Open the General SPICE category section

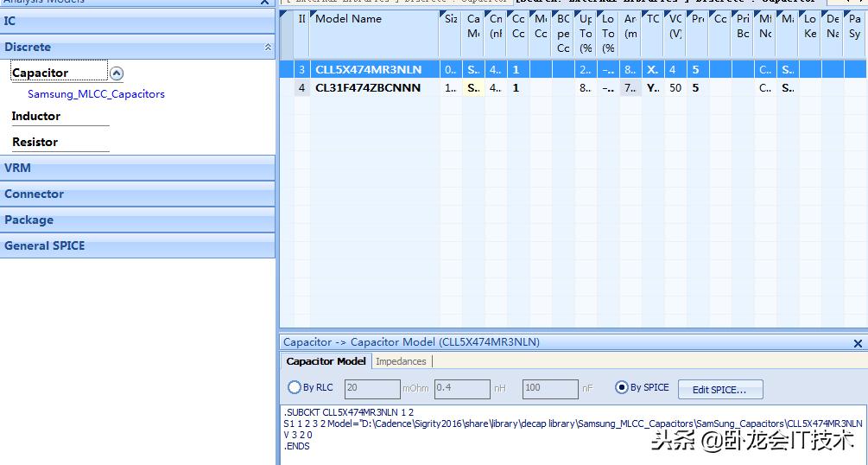click(137, 245)
